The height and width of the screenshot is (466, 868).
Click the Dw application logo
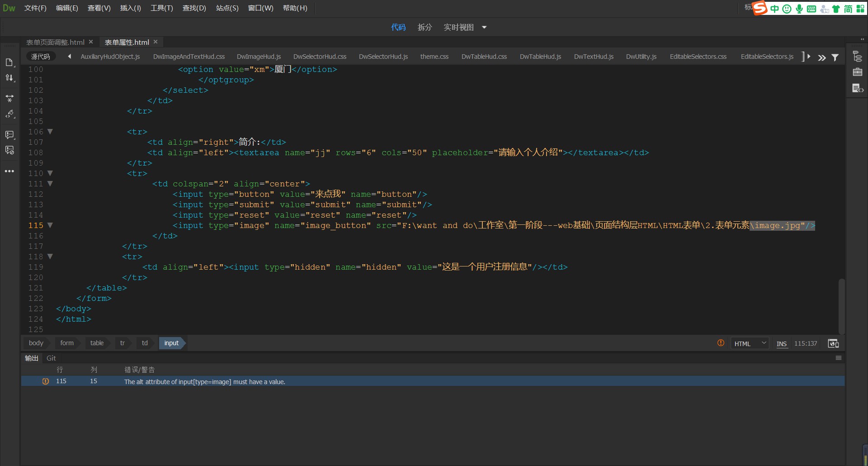pos(9,8)
